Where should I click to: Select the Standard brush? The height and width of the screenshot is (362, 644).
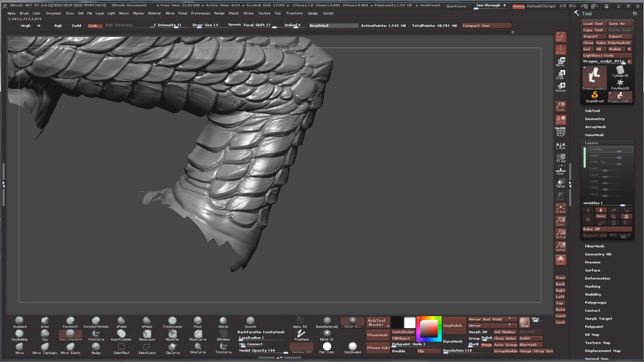point(20,322)
